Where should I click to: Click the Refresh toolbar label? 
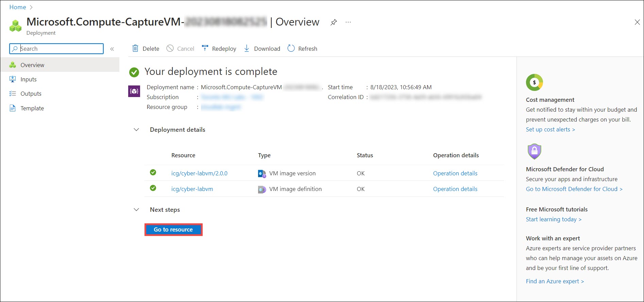(x=308, y=49)
